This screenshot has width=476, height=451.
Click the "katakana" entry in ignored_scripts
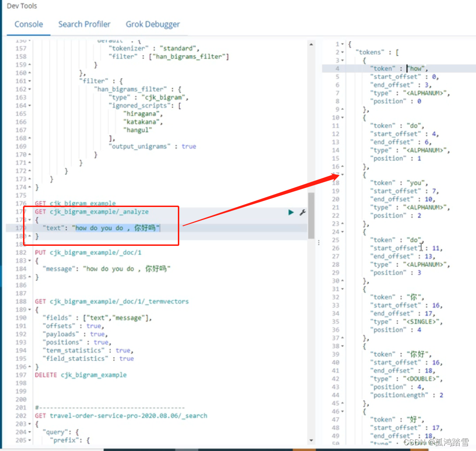(143, 122)
